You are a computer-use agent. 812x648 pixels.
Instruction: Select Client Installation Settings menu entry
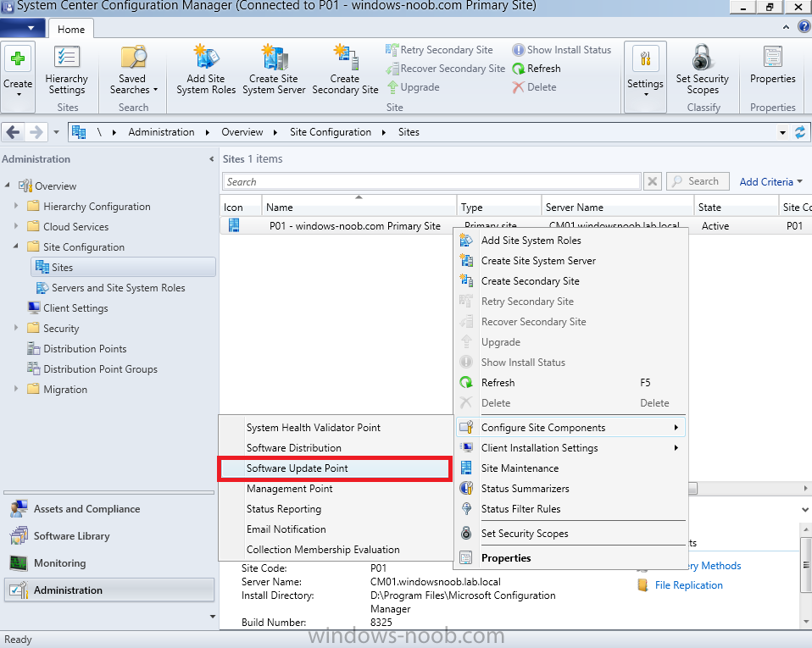tap(570, 448)
